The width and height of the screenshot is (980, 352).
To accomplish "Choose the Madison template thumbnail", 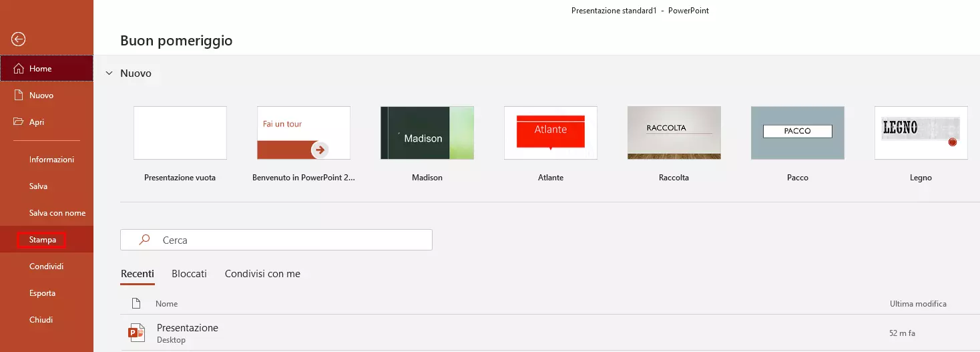I will (x=427, y=133).
